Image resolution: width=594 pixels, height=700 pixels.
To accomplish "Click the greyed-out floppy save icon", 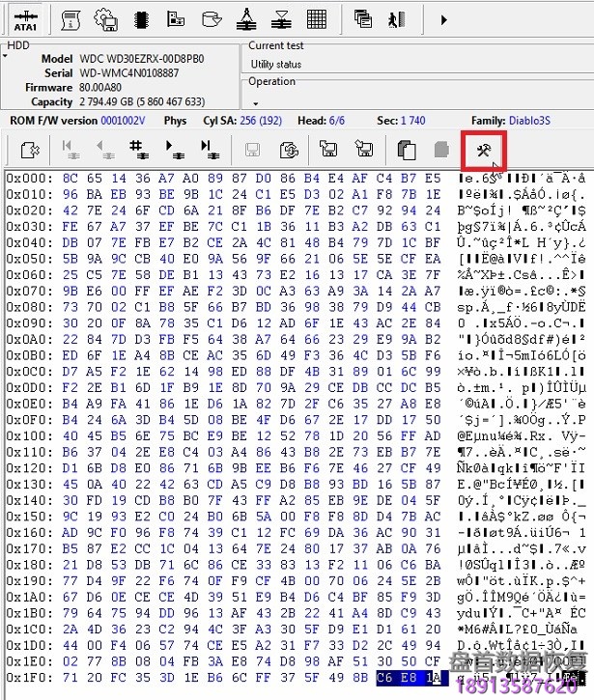I will [252, 150].
